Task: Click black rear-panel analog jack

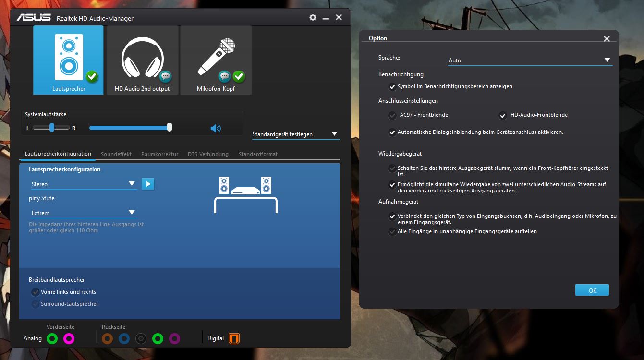Action: pos(141,338)
